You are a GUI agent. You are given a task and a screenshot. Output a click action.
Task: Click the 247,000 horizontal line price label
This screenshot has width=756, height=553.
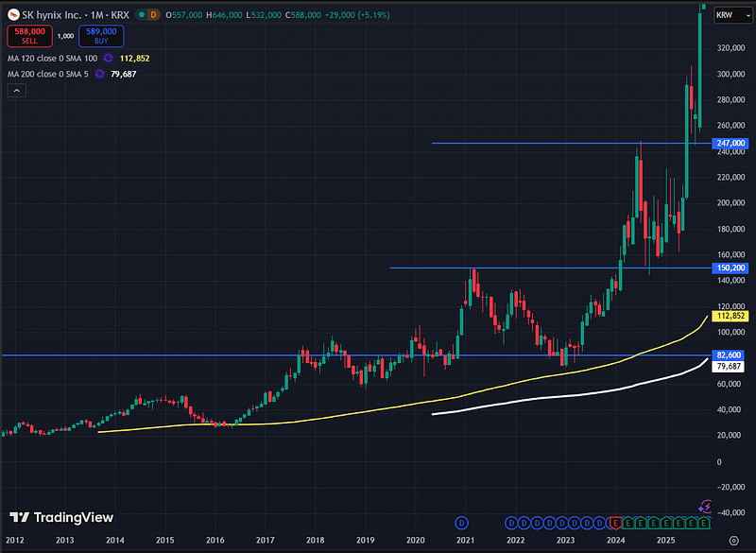pyautogui.click(x=730, y=143)
